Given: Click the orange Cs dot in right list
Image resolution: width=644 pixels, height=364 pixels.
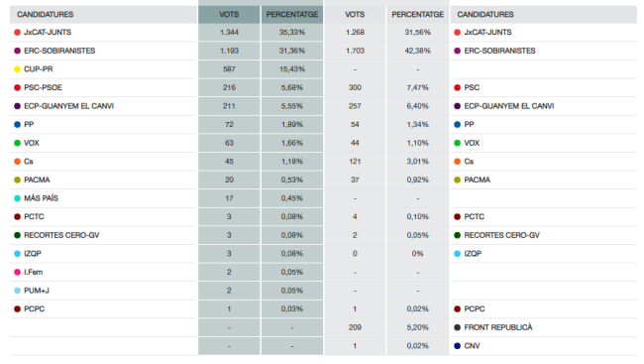Looking at the screenshot, I should 457,162.
